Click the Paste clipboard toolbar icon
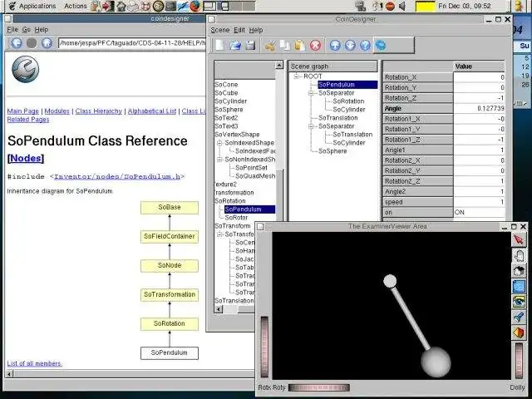Viewport: 532px width, 399px height. pyautogui.click(x=299, y=45)
